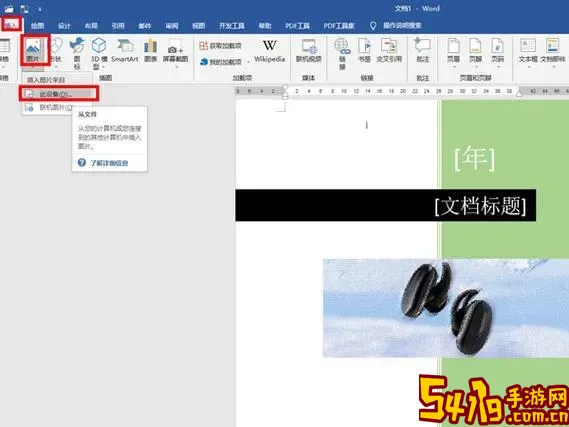The width and height of the screenshot is (569, 427).
Task: Switch to the Help (帮助) tab
Action: (x=265, y=26)
